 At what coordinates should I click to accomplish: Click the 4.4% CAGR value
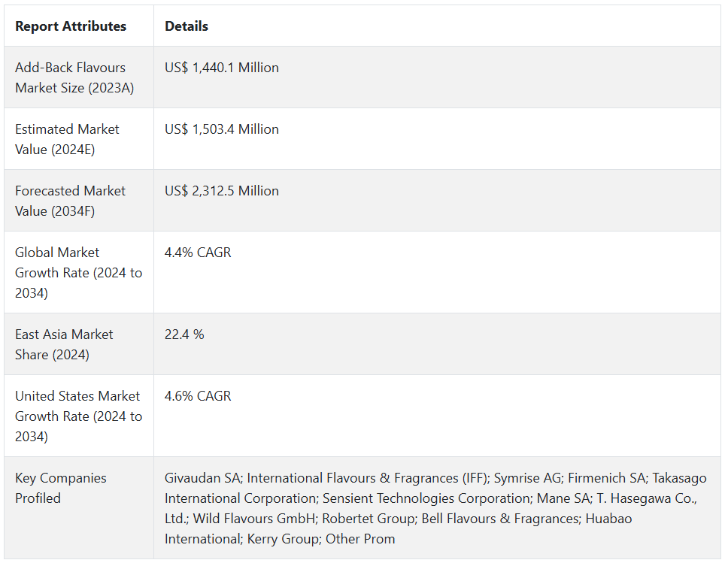(x=198, y=253)
